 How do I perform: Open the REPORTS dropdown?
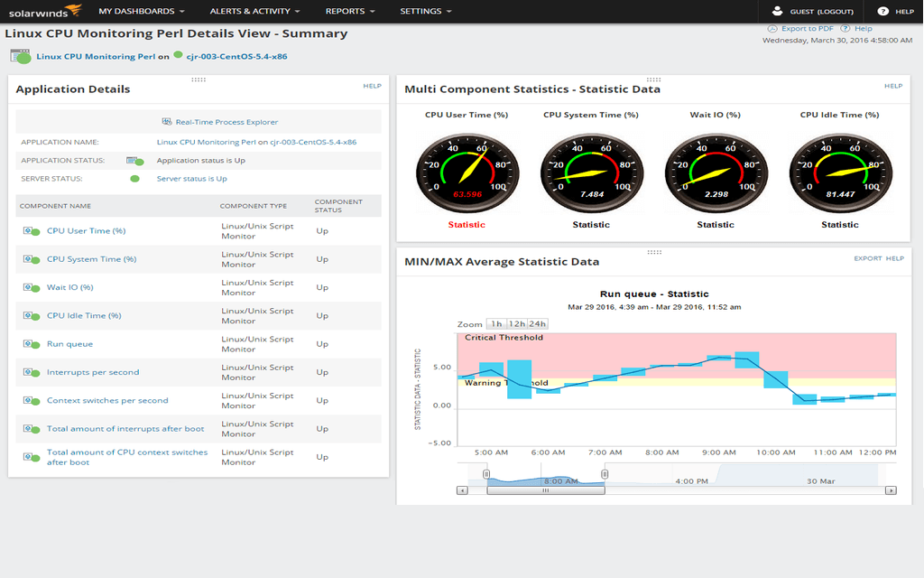[x=347, y=12]
